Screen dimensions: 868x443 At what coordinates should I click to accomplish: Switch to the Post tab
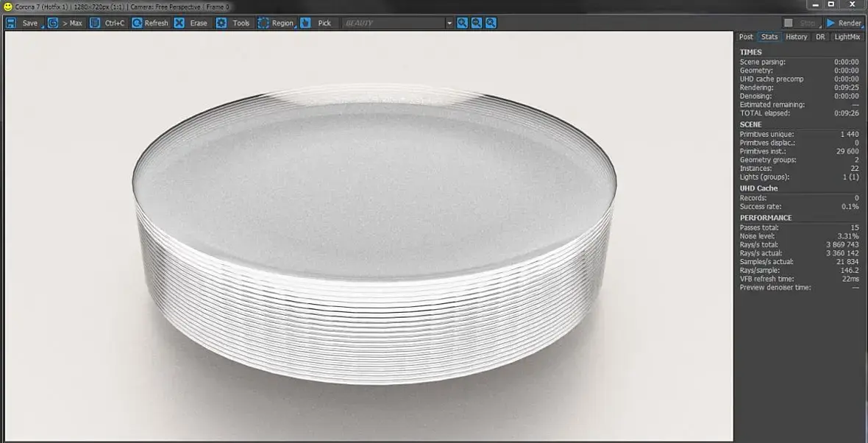tap(746, 37)
